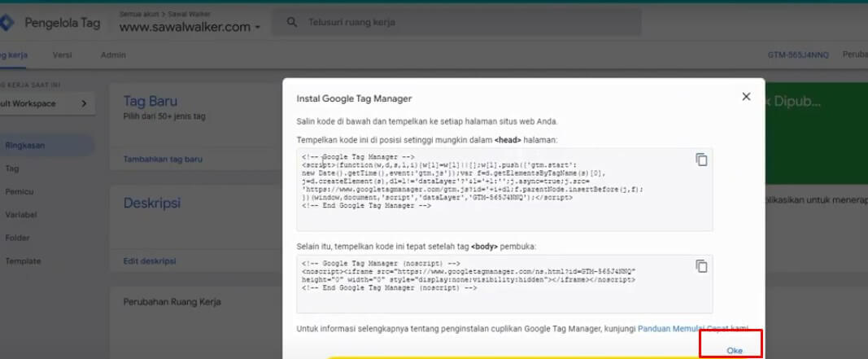This screenshot has height=359, width=868.
Task: Copy the head code snippet
Action: point(701,160)
